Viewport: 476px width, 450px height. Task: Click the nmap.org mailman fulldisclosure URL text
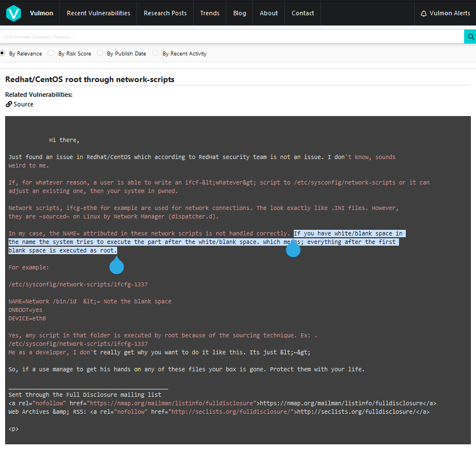point(341,403)
